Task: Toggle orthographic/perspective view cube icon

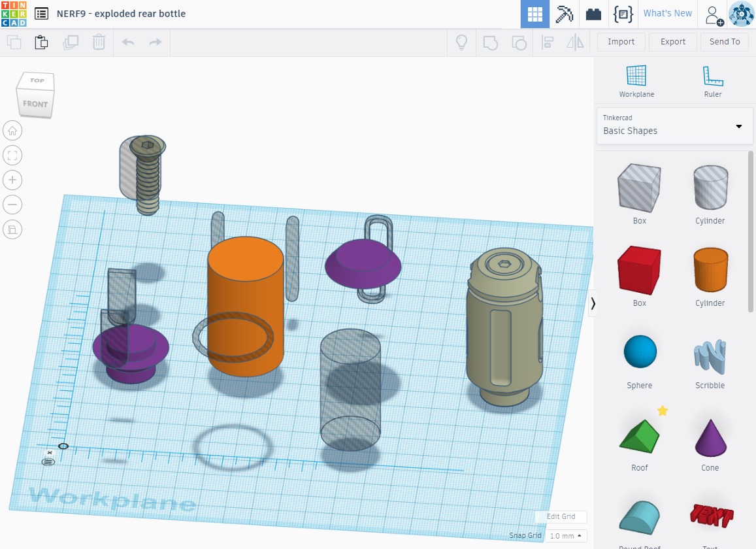Action: 12,229
